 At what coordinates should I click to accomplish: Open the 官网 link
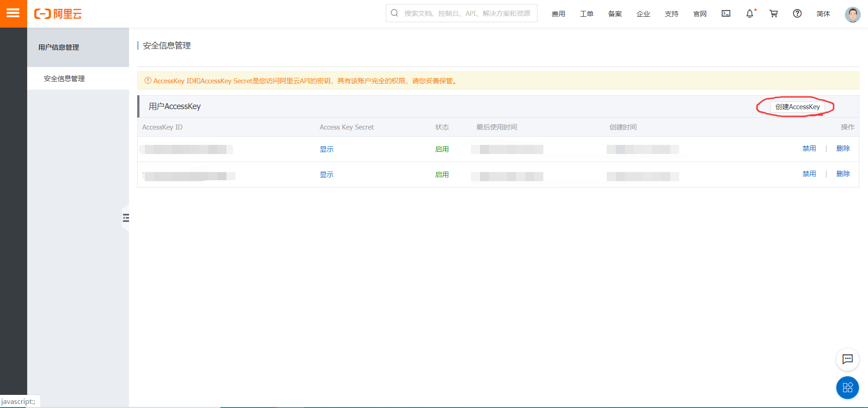point(700,14)
